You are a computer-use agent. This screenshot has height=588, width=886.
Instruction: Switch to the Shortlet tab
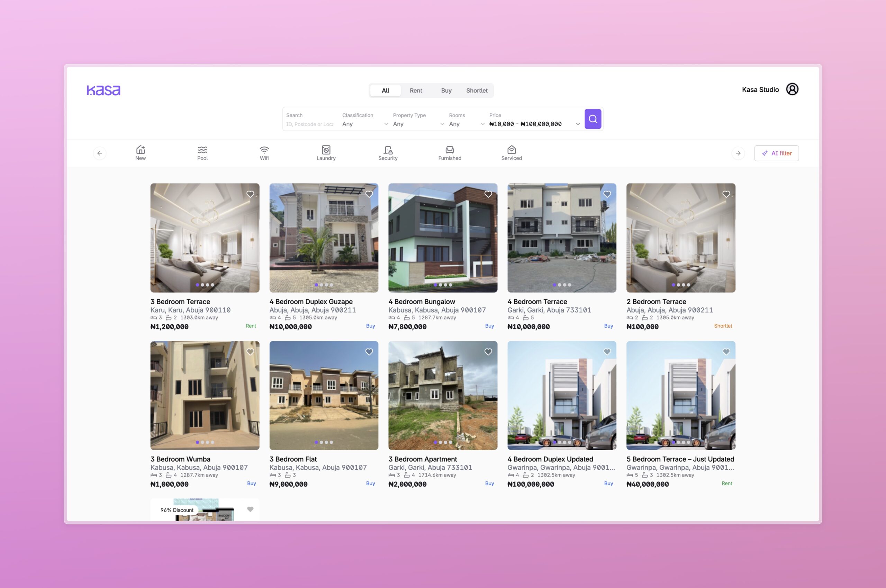click(477, 90)
